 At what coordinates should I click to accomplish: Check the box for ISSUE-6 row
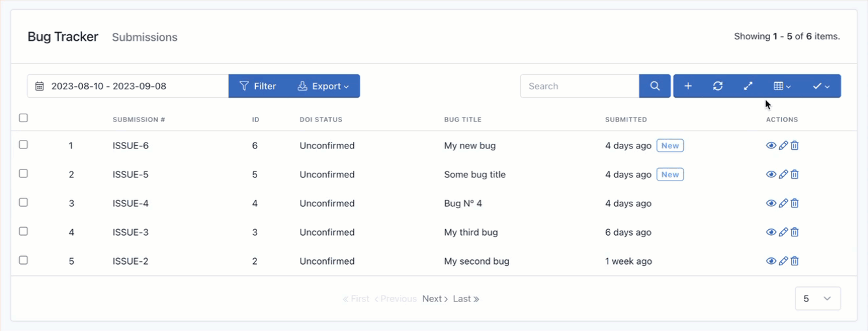pos(24,144)
